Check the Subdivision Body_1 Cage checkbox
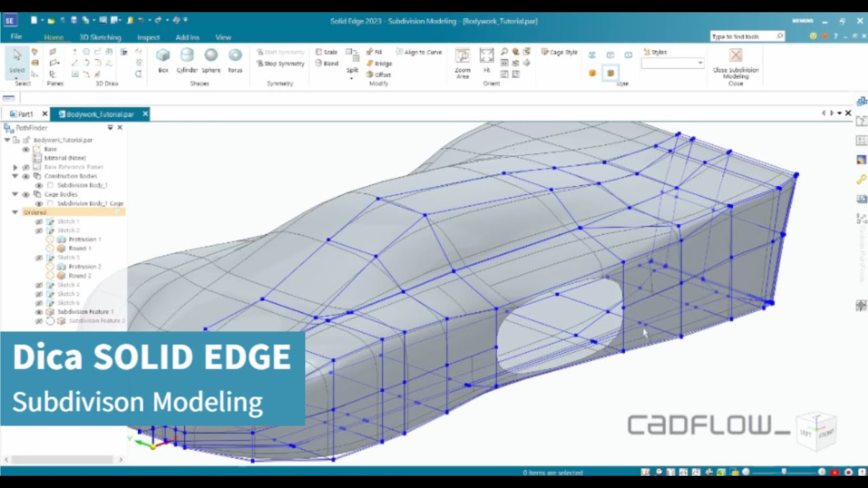Screen dimensions: 868x488 pos(50,203)
